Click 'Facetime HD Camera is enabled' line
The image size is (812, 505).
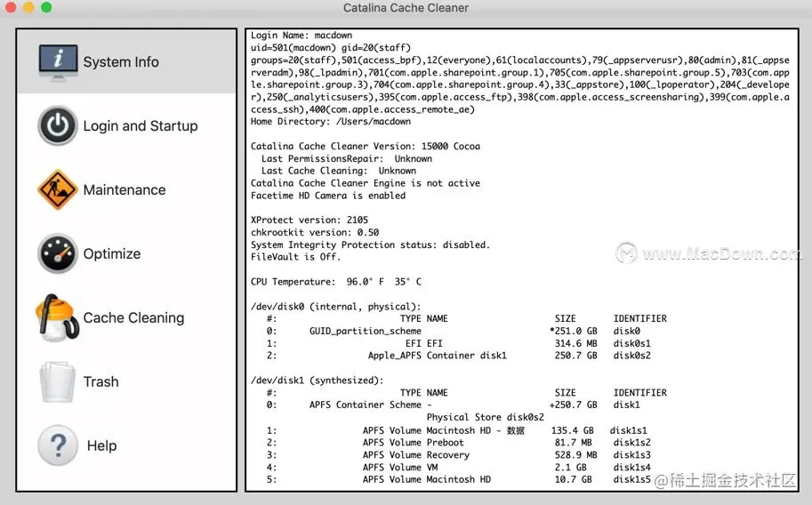[328, 196]
